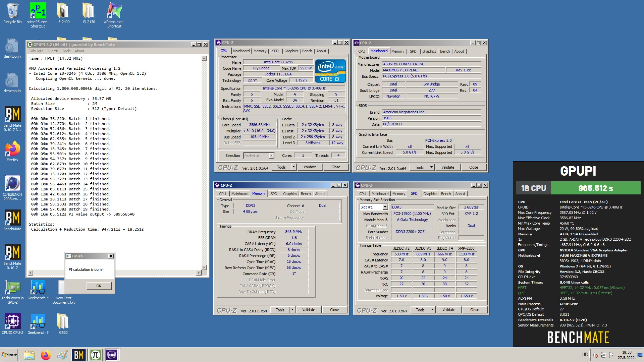Viewport: 644px width, 362px height.
Task: Click the taskbar clock showing 18:53
Action: click(627, 355)
